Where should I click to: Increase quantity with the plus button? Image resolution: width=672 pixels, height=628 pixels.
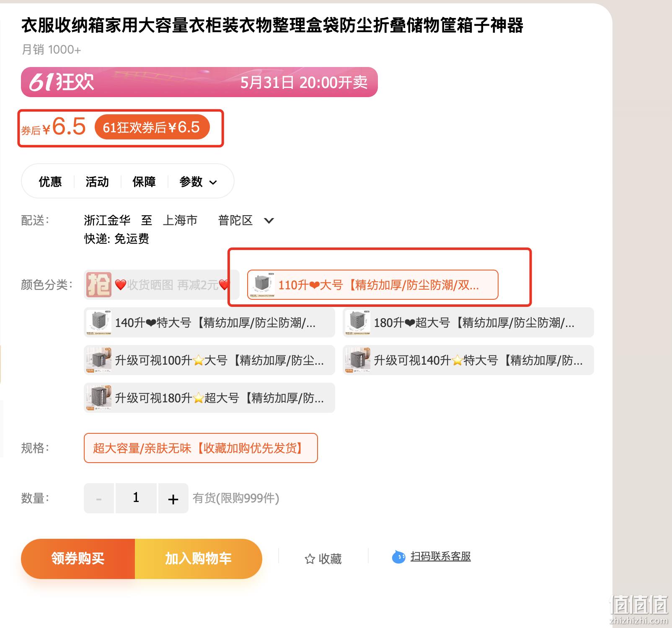point(173,498)
